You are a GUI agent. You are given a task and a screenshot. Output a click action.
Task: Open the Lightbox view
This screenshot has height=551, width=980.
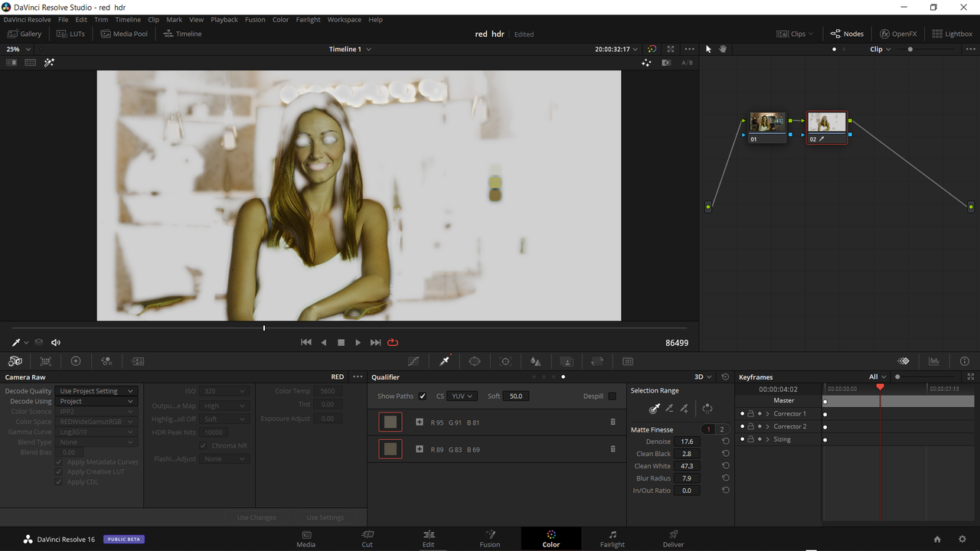(x=952, y=34)
